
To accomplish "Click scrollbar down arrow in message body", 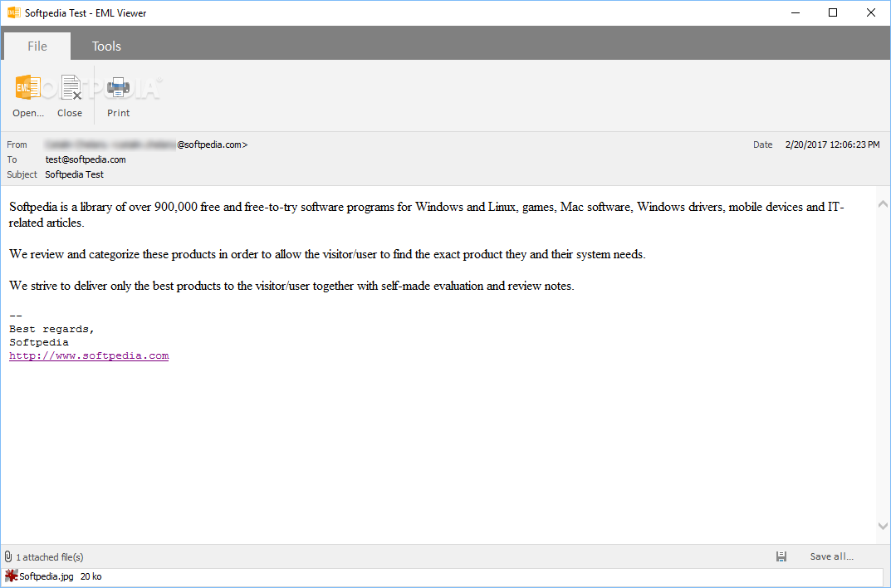I will pos(883,526).
